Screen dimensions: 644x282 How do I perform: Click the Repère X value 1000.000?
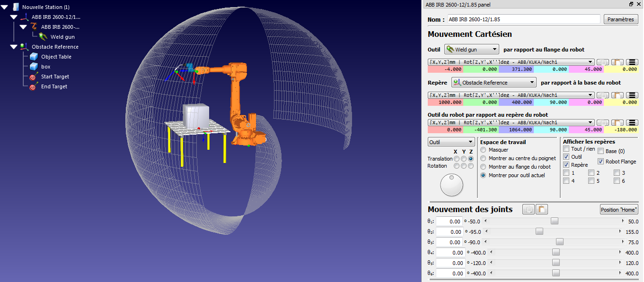pyautogui.click(x=445, y=102)
